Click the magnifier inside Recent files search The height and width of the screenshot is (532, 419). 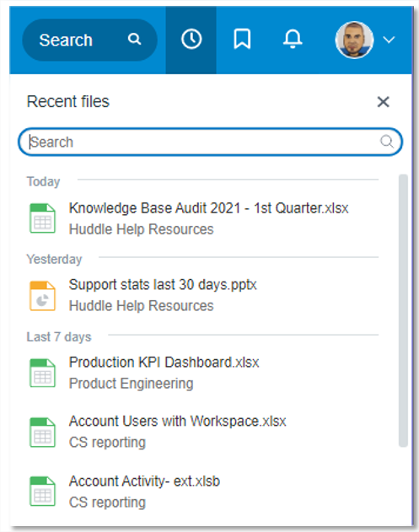(387, 142)
